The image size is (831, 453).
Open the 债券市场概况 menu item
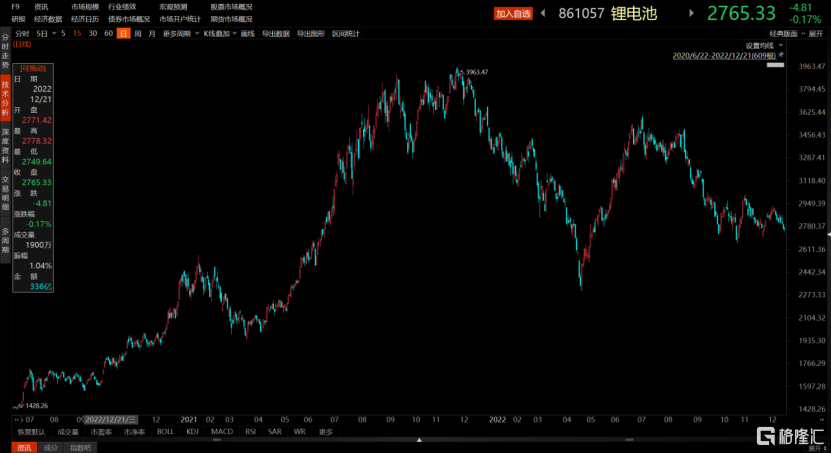coord(129,19)
